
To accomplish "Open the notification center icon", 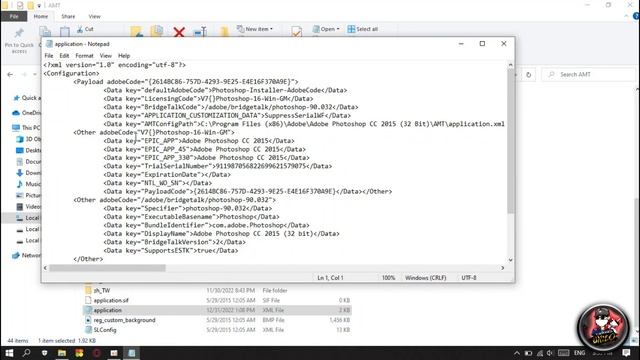I will click(627, 353).
